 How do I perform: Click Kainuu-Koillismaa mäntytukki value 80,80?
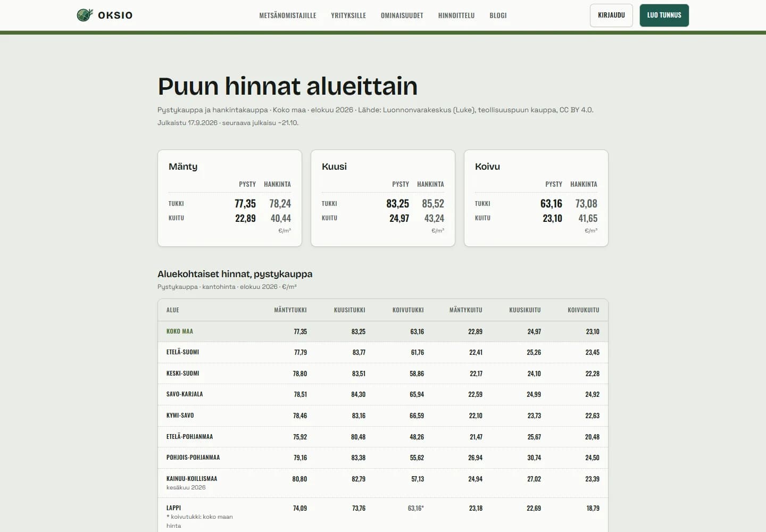coord(299,479)
